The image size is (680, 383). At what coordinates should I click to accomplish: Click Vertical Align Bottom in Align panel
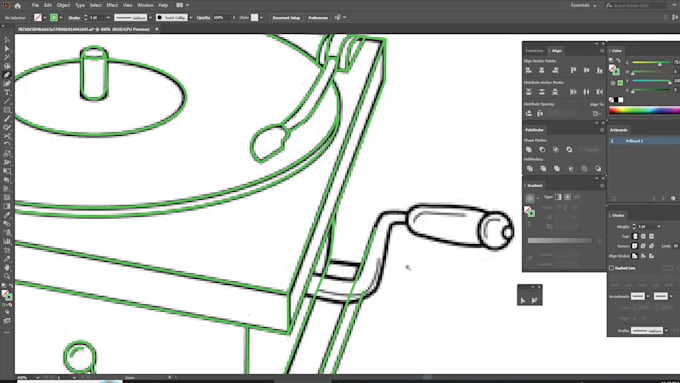[x=600, y=70]
